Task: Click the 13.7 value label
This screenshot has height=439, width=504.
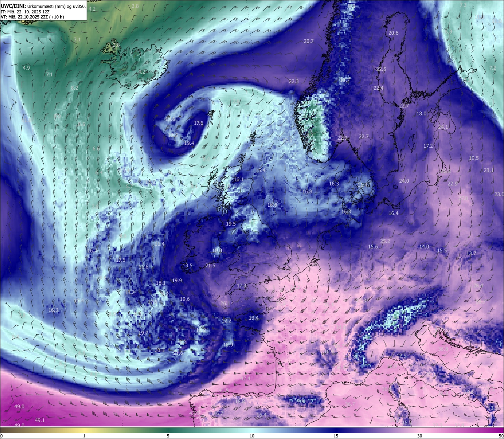Action: coord(471,254)
